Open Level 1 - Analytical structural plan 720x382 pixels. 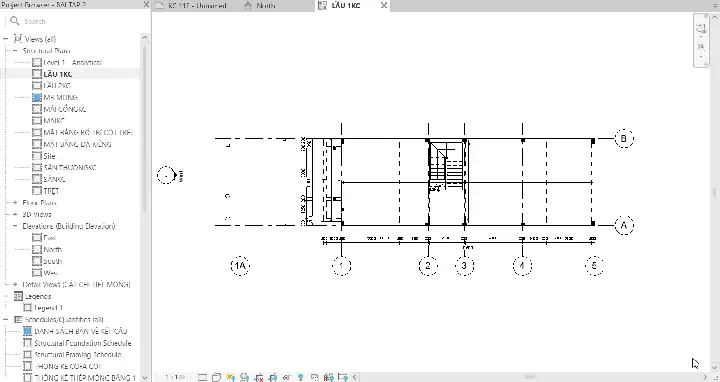[x=73, y=62]
